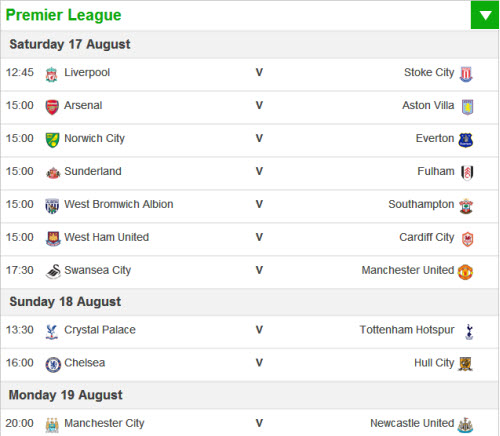Open the Cardiff City team link
Image resolution: width=500 pixels, height=436 pixels.
pos(427,237)
